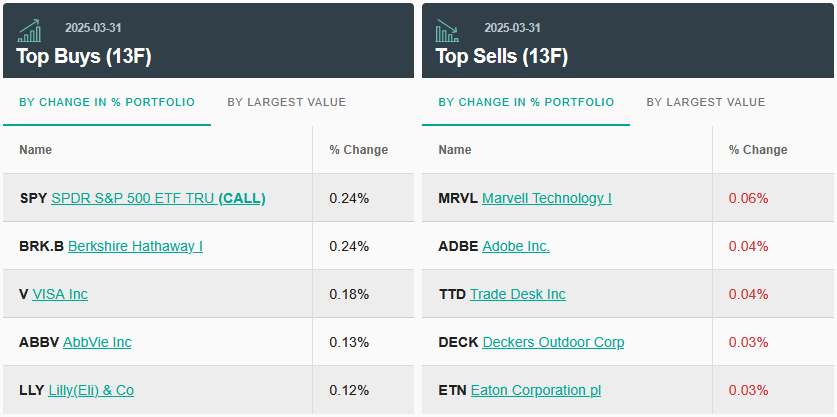This screenshot has height=417, width=837.
Task: Open the Berkshire Hathaway I link
Action: (x=135, y=246)
